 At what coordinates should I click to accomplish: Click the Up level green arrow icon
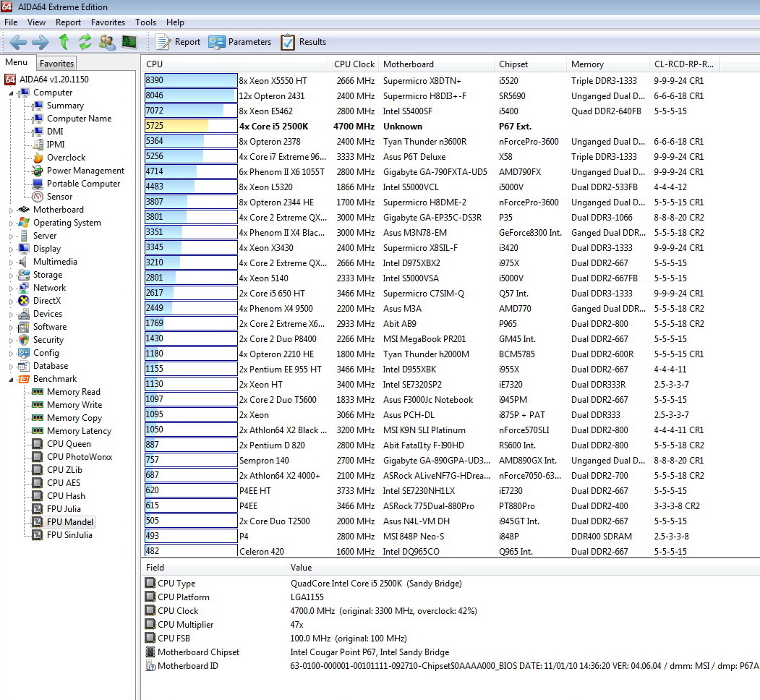(64, 42)
